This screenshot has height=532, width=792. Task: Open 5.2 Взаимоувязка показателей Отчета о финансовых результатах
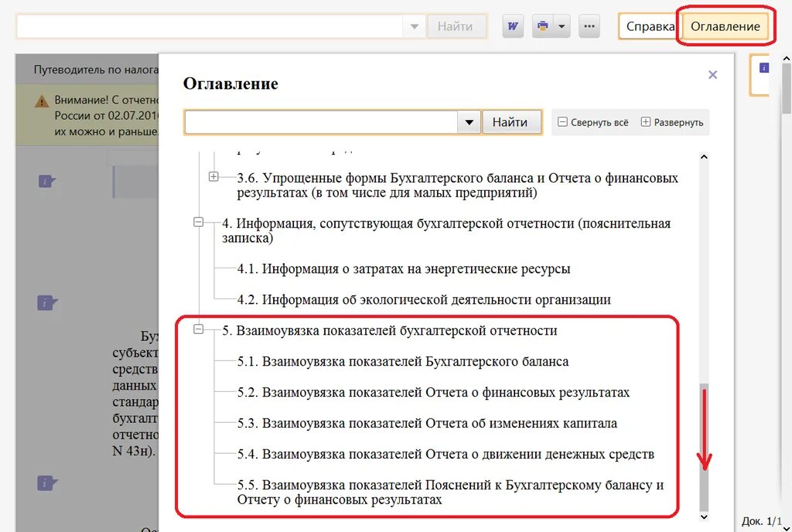433,392
